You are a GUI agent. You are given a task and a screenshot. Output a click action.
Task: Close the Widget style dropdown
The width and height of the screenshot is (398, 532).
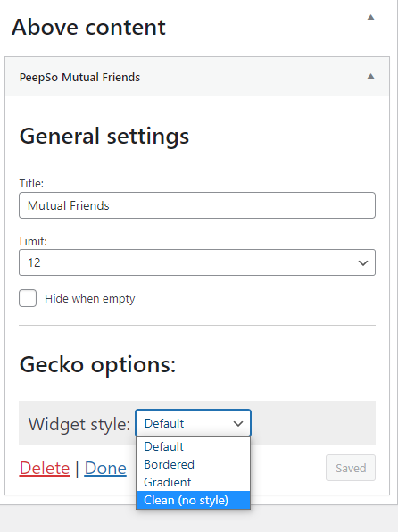click(x=193, y=423)
